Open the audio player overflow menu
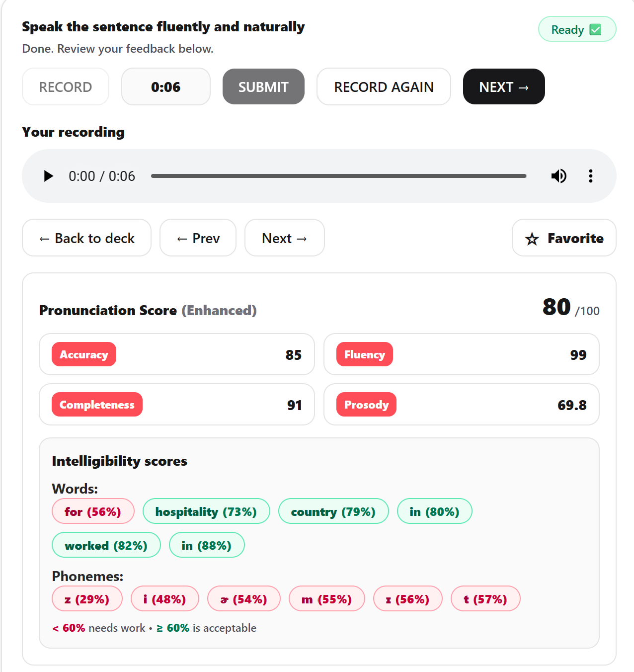This screenshot has height=672, width=634. pyautogui.click(x=590, y=176)
